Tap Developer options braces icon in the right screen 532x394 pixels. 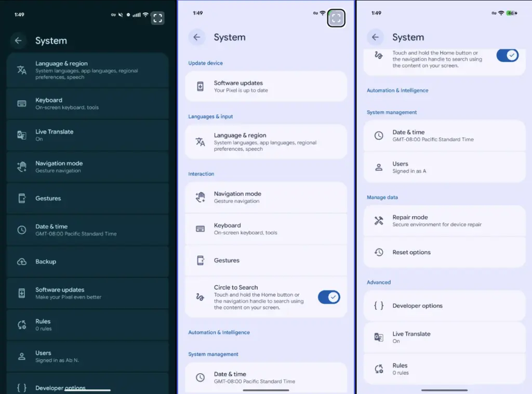[379, 306]
